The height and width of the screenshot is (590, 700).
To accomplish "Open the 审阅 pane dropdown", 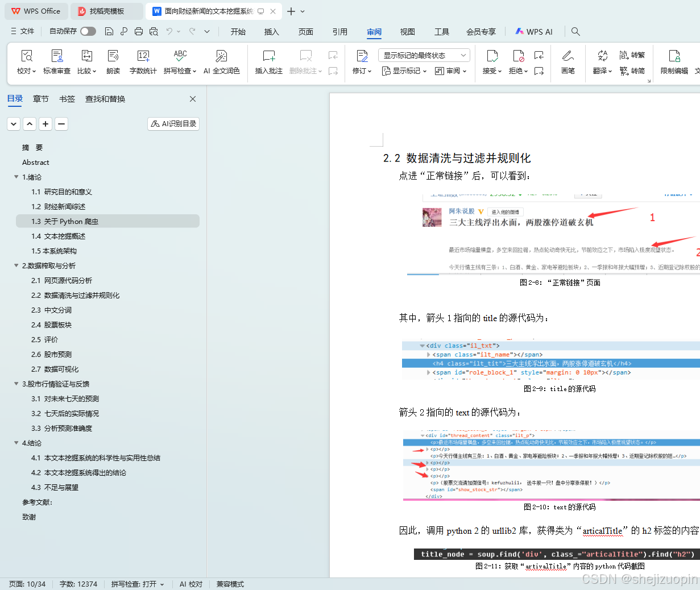I will 450,71.
